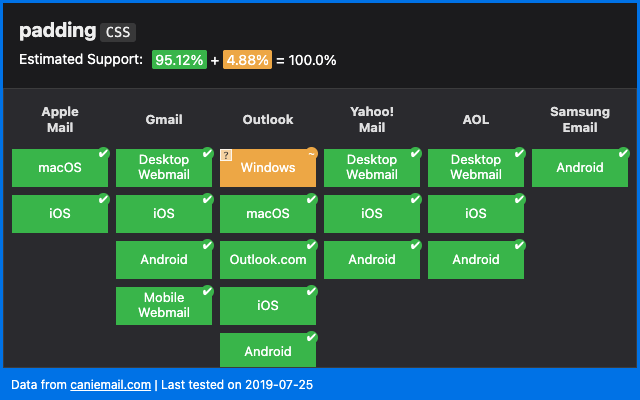
Task: Click the checkmark badge on Outlook.com
Action: coord(311,245)
